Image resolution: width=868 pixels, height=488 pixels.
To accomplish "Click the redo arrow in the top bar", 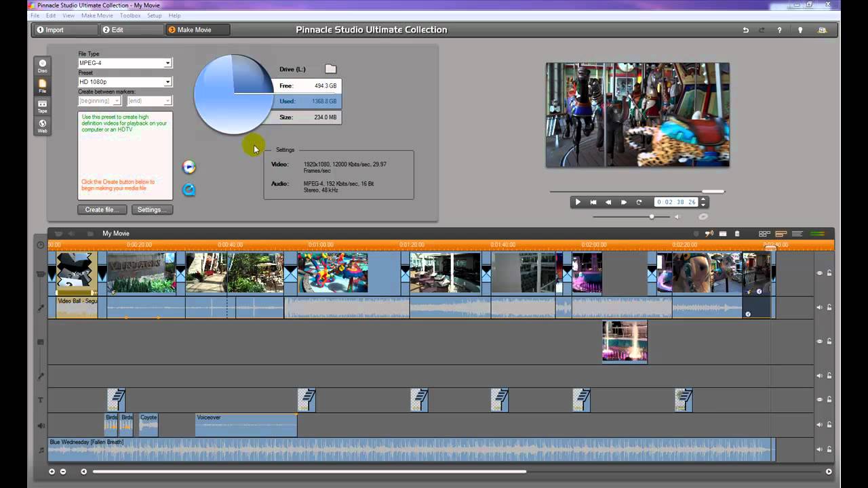I will point(762,30).
